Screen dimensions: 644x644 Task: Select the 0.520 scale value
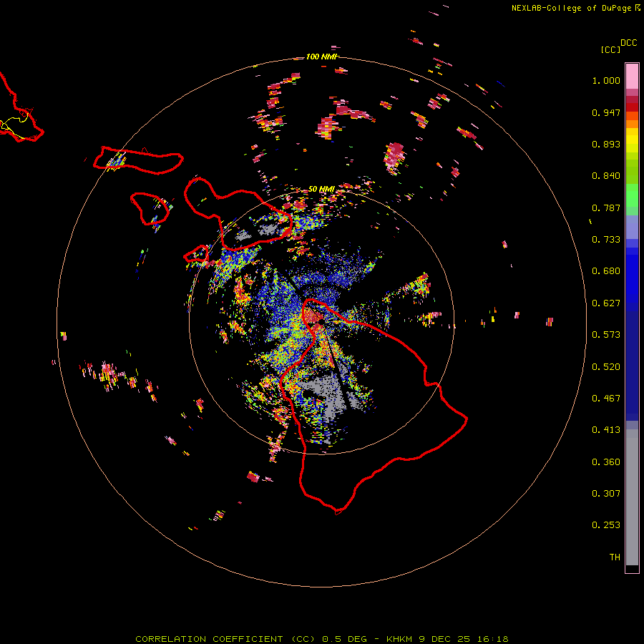click(x=606, y=367)
